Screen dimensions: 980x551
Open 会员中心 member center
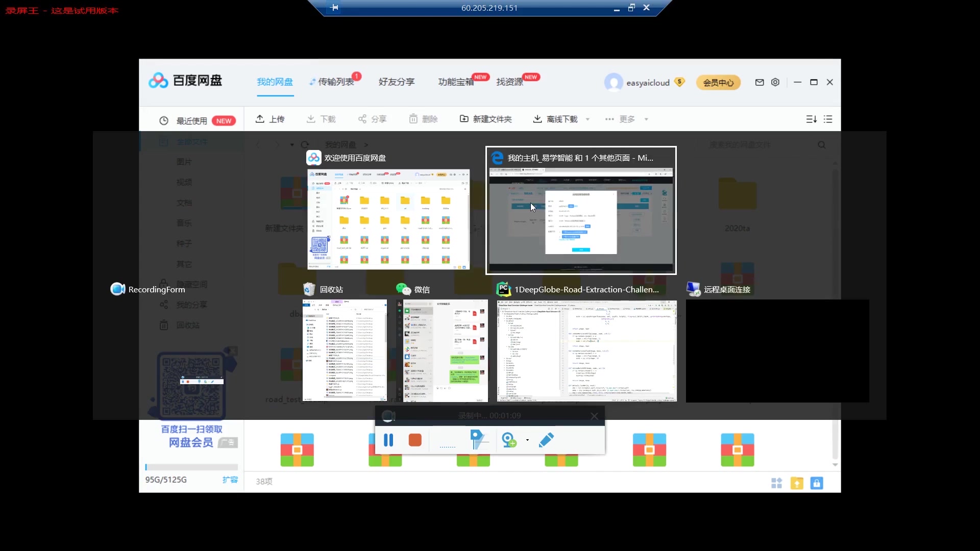tap(718, 83)
